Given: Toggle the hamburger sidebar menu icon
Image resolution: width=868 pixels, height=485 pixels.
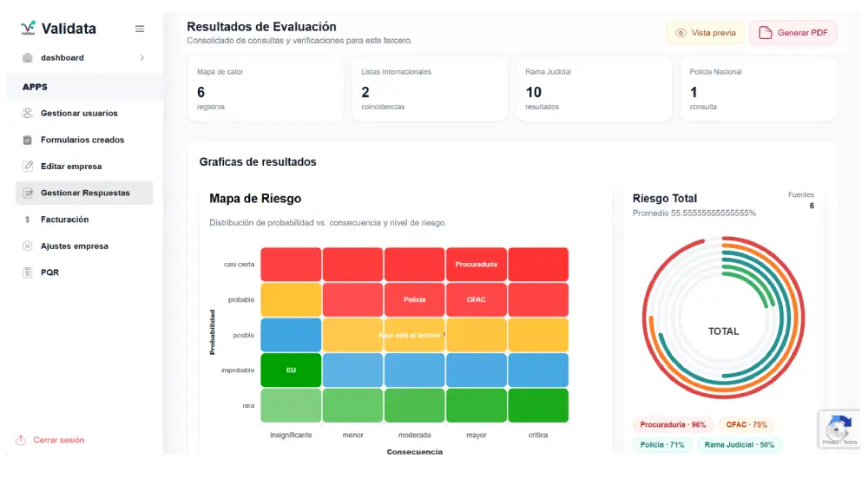Looking at the screenshot, I should pos(140,29).
